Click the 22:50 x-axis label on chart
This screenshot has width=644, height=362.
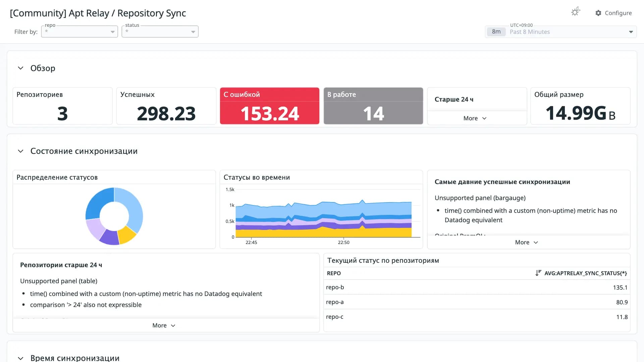(343, 242)
